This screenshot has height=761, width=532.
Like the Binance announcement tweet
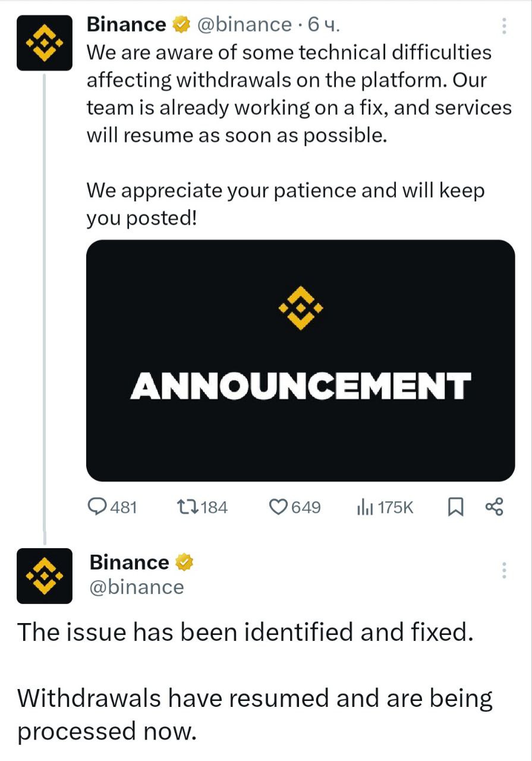click(278, 507)
